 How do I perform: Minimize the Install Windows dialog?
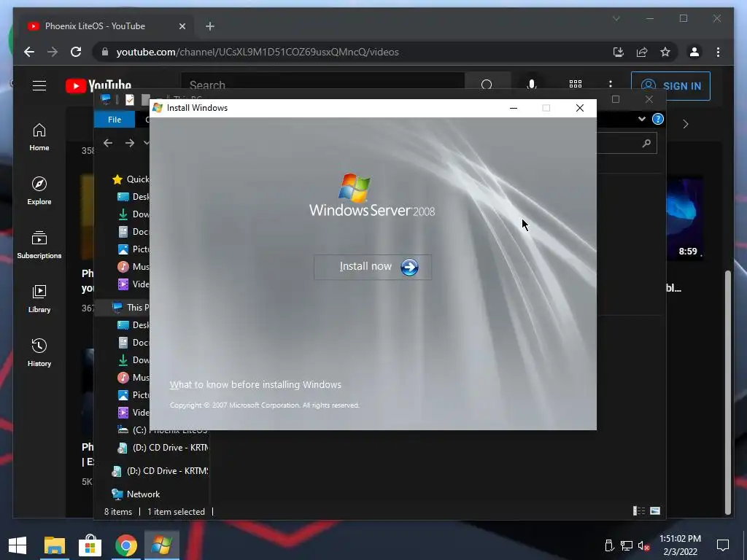513,108
